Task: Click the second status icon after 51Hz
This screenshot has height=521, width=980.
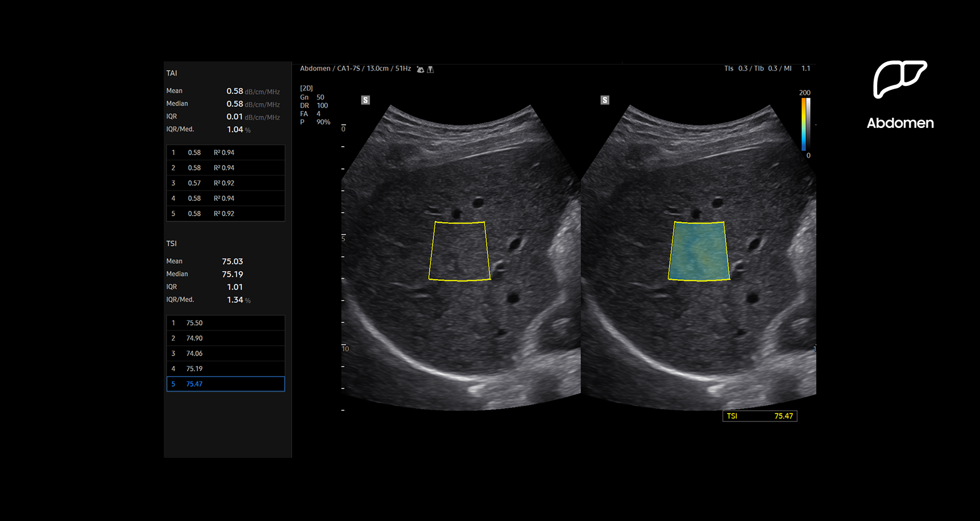Action: coord(430,69)
